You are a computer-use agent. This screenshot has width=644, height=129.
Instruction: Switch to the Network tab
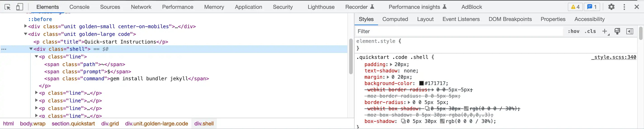(141, 7)
